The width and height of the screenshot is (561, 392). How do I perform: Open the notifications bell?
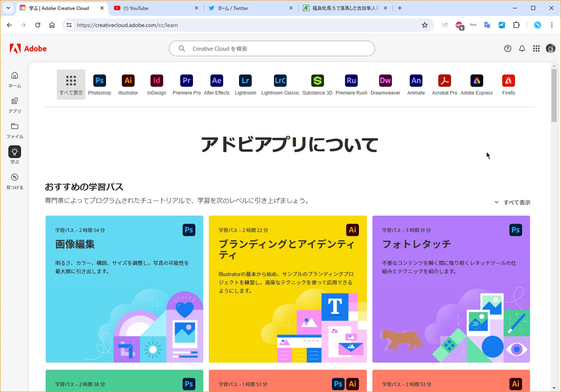(522, 48)
